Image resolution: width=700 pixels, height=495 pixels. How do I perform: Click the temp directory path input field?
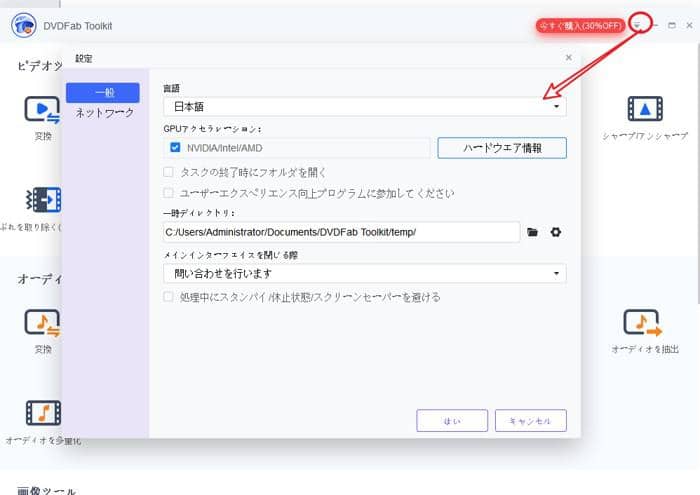[x=342, y=232]
